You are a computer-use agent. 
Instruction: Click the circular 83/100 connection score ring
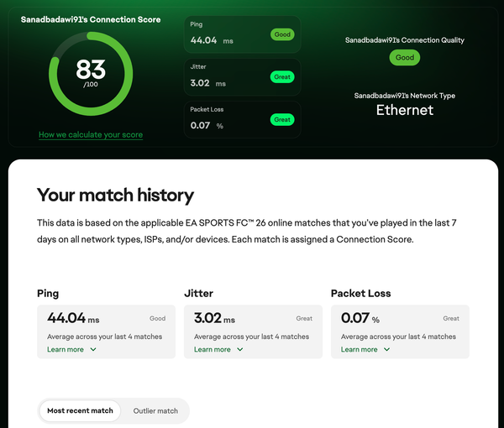tap(90, 75)
